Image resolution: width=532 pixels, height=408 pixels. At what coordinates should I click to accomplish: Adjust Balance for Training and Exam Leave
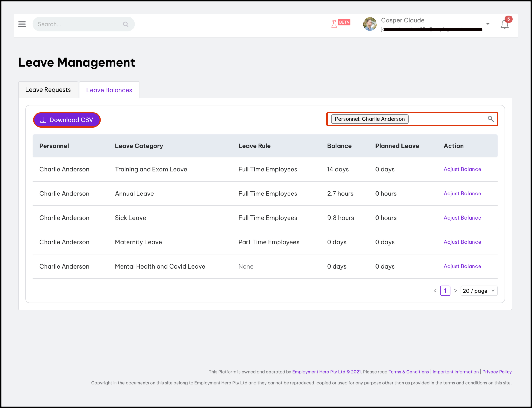[462, 169]
